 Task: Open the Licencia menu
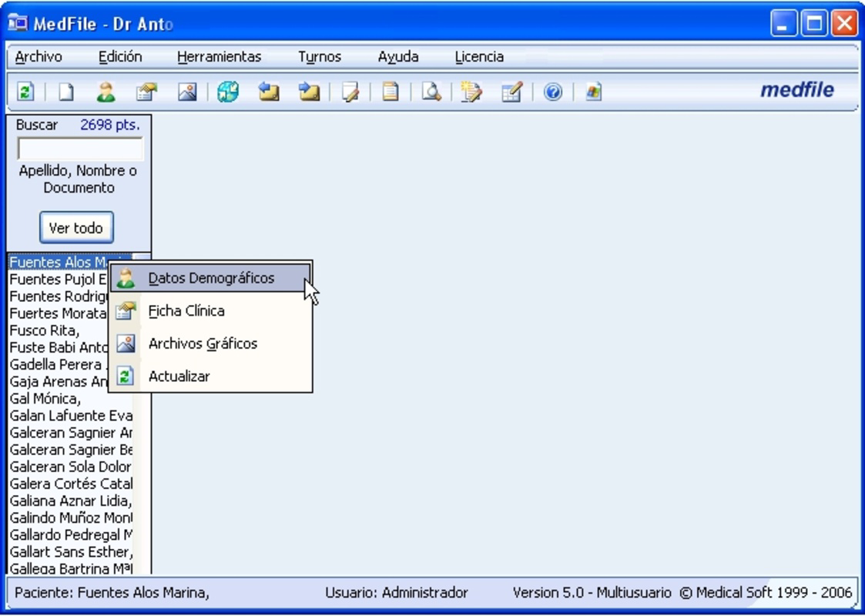pos(479,57)
